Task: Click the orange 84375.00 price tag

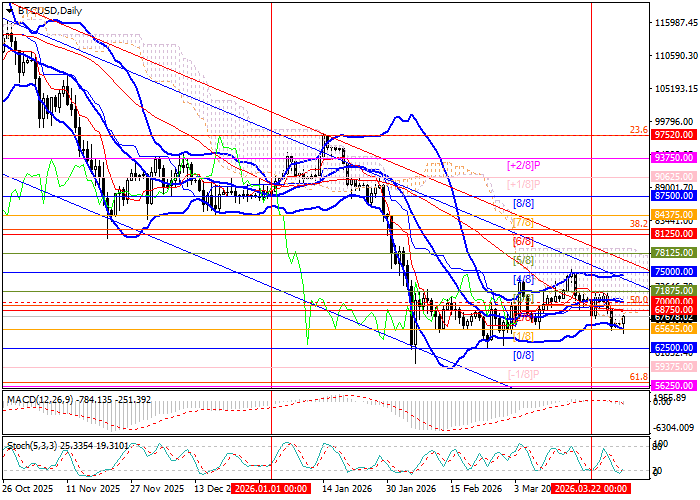Action: 671,215
